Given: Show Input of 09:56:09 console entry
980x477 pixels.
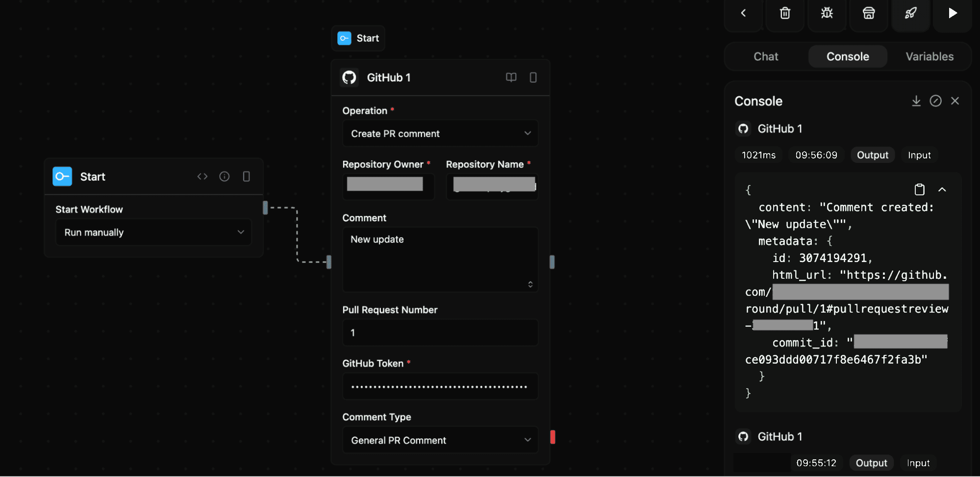Looking at the screenshot, I should tap(919, 155).
